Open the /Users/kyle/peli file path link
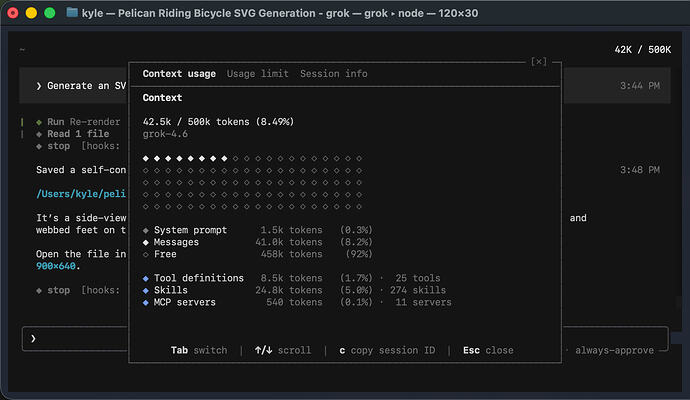The image size is (690, 400). coord(81,194)
